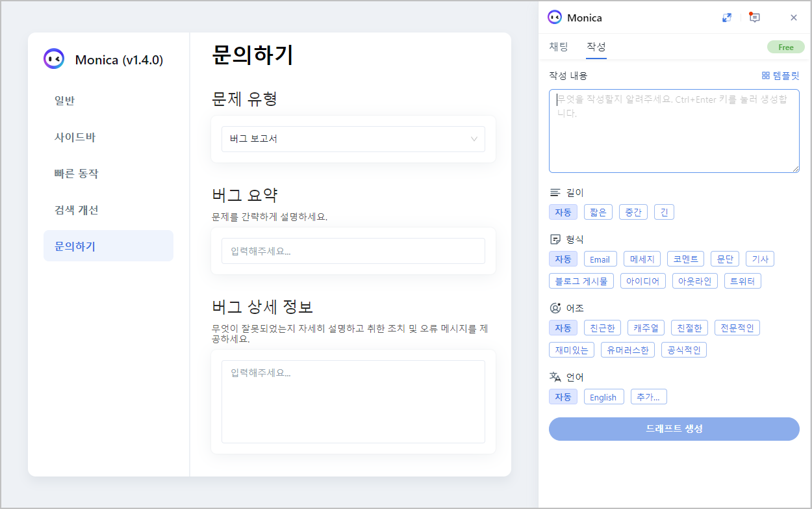Select the 짧은 length option
This screenshot has height=509, width=812.
pyautogui.click(x=598, y=211)
